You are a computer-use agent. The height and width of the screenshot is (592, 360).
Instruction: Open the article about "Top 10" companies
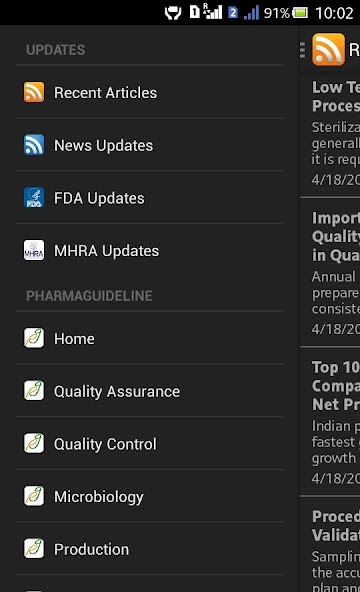(330, 422)
